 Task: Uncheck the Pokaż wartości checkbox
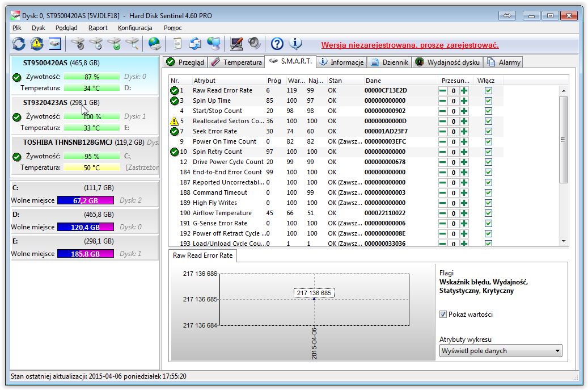[x=443, y=314]
